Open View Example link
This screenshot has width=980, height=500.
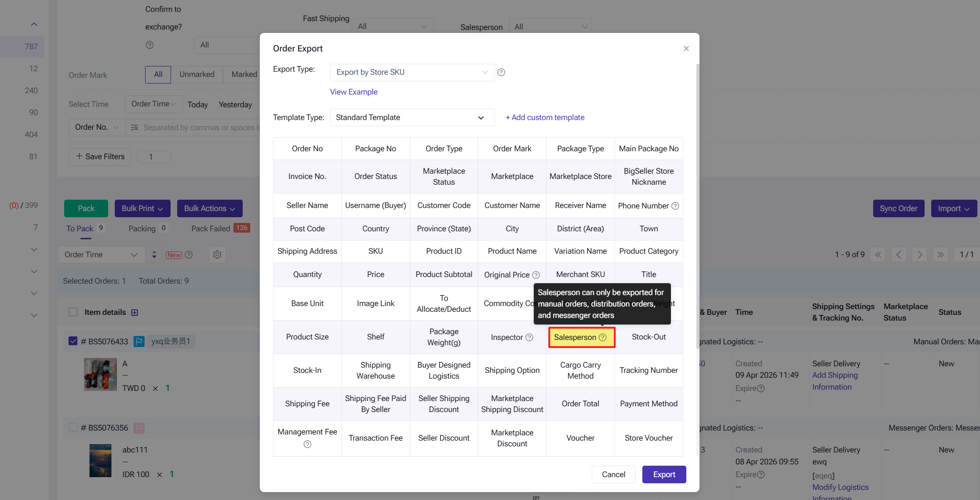point(353,92)
